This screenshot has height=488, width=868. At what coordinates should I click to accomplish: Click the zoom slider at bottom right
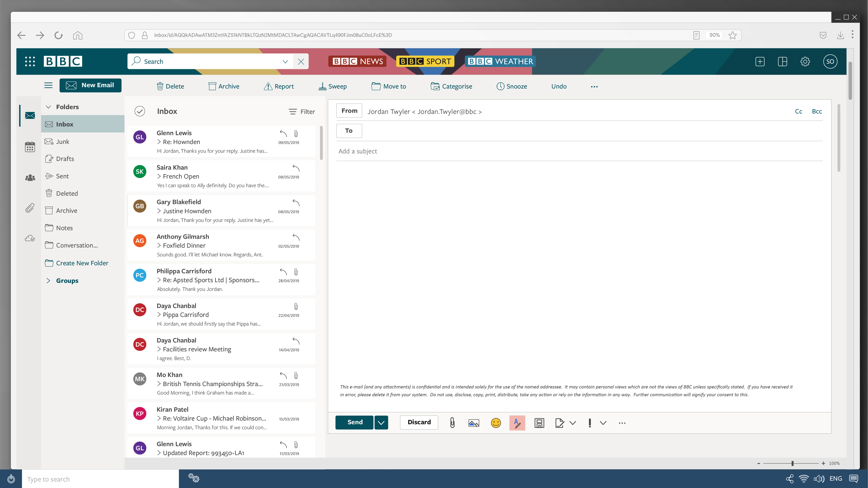792,463
